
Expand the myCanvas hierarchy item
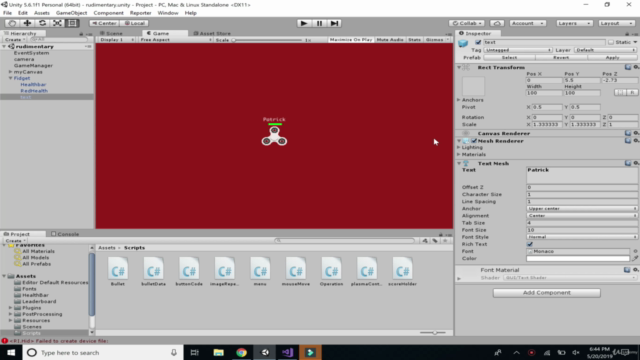tap(10, 72)
